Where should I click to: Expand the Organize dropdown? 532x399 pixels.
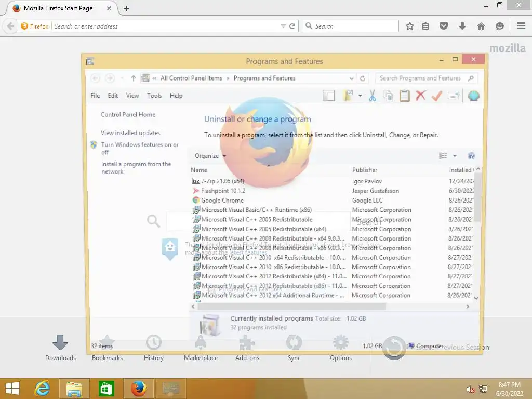tap(210, 156)
